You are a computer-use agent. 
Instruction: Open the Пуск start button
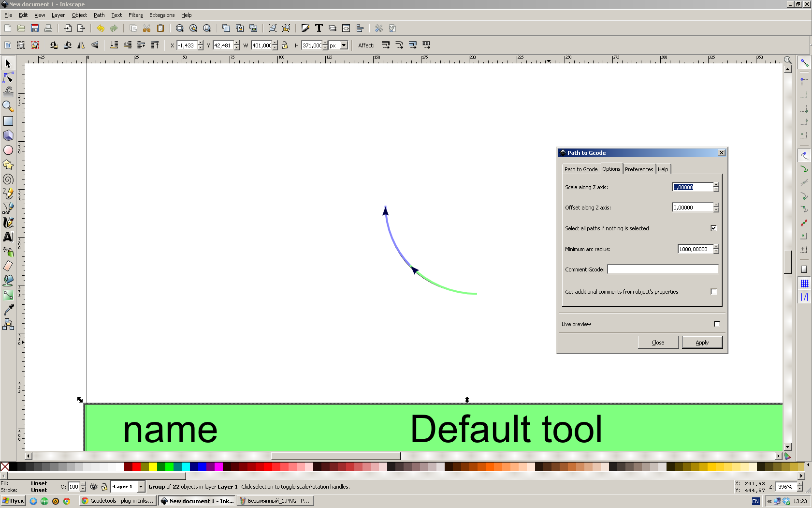(13, 501)
